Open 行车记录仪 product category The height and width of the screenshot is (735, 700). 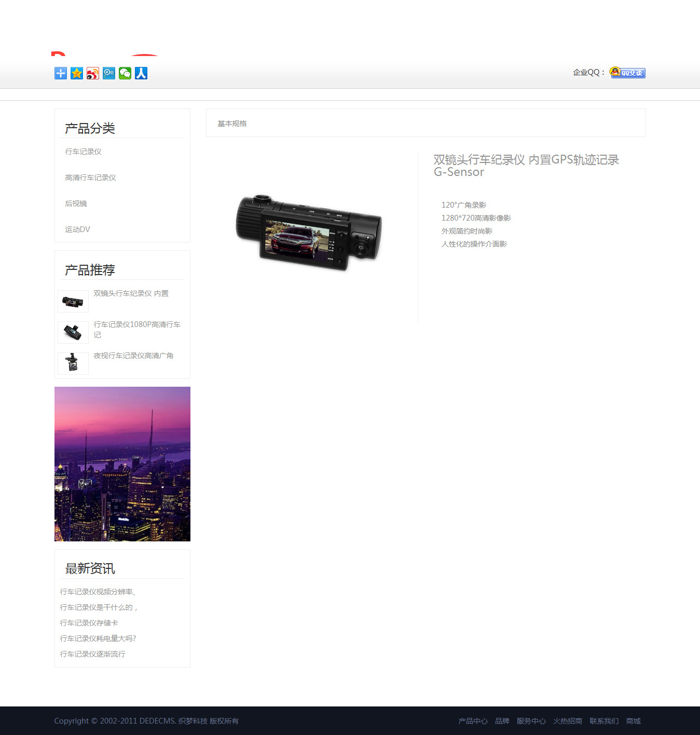[x=83, y=152]
